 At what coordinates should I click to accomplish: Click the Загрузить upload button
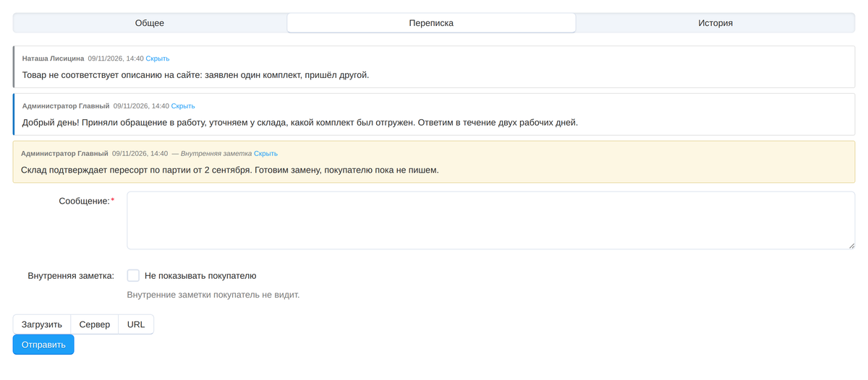[42, 324]
